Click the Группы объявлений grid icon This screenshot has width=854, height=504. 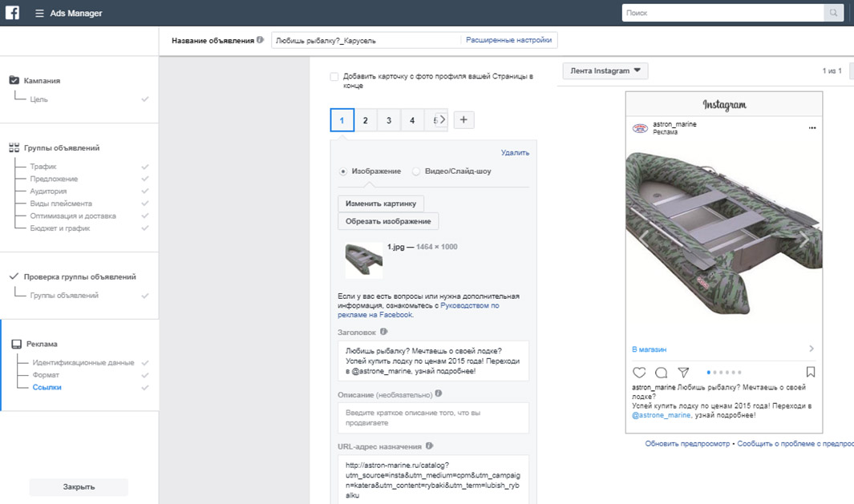tap(14, 147)
